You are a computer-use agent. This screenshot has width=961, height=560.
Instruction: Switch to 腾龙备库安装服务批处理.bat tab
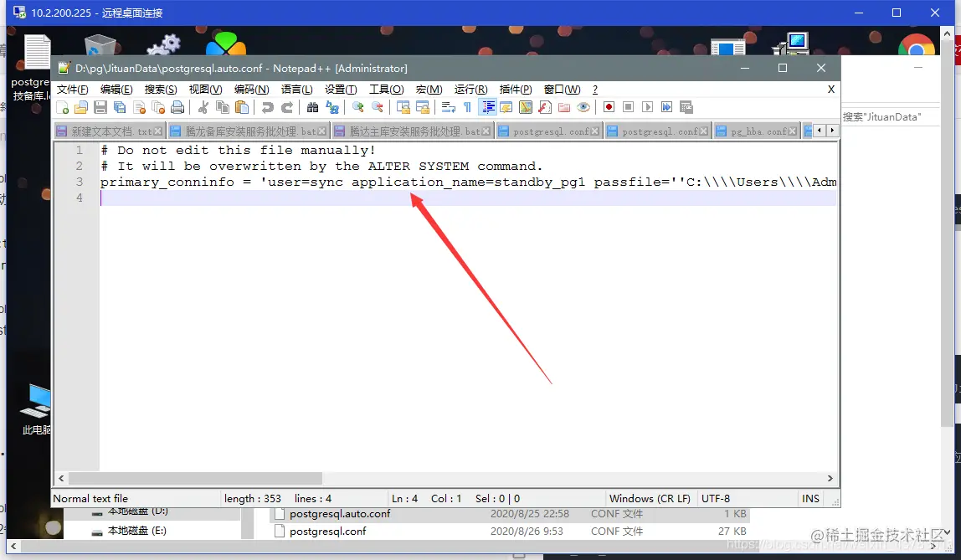pyautogui.click(x=249, y=131)
